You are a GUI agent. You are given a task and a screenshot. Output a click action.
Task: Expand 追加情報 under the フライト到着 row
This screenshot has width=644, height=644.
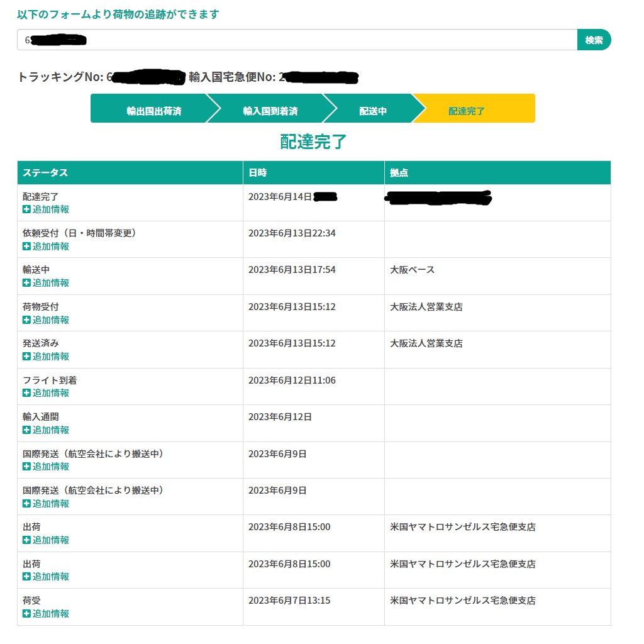click(x=45, y=393)
